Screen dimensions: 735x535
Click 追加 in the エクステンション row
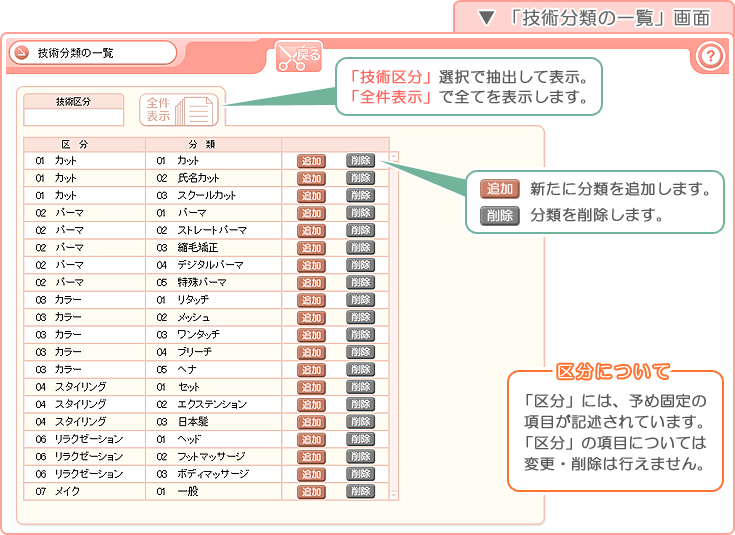click(311, 404)
